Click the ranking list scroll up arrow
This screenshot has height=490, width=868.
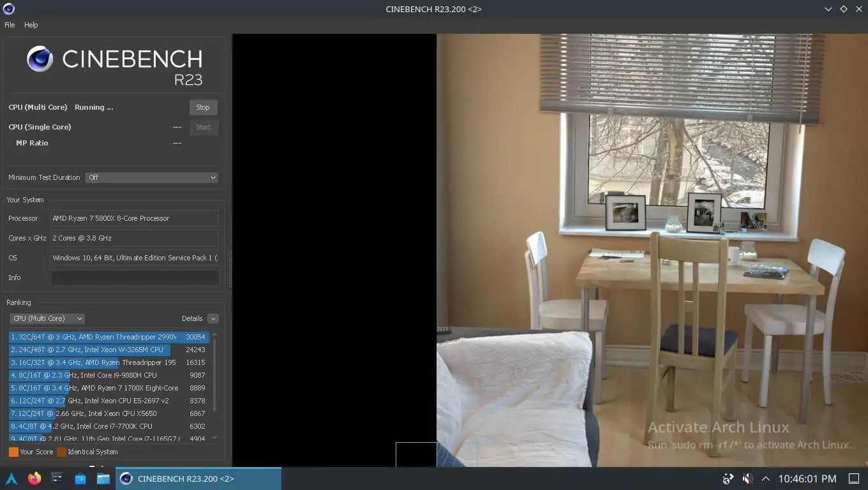[x=214, y=335]
